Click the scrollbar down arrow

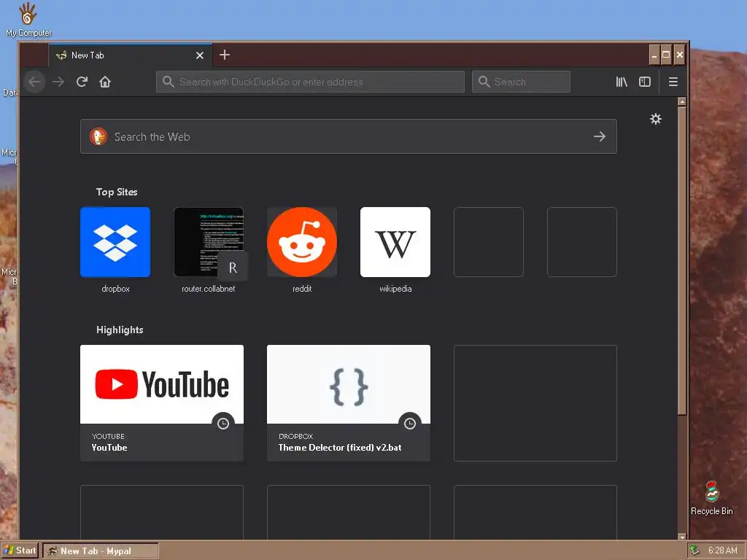coord(682,536)
